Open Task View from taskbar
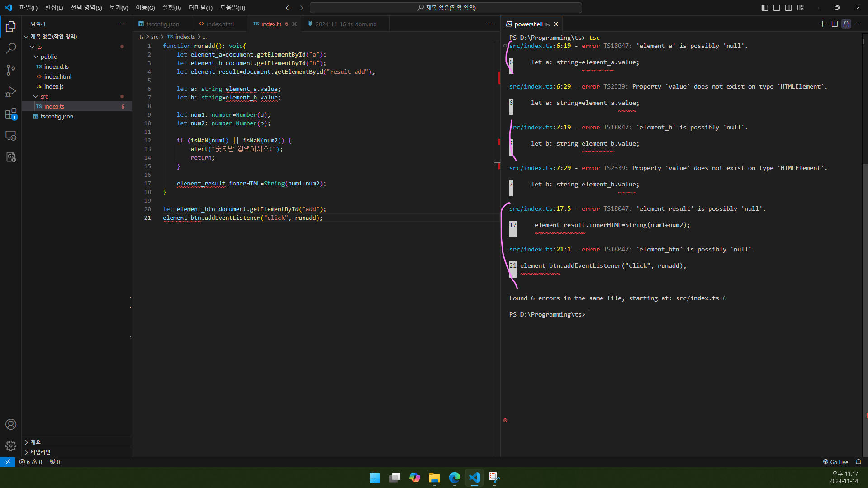 (x=394, y=478)
